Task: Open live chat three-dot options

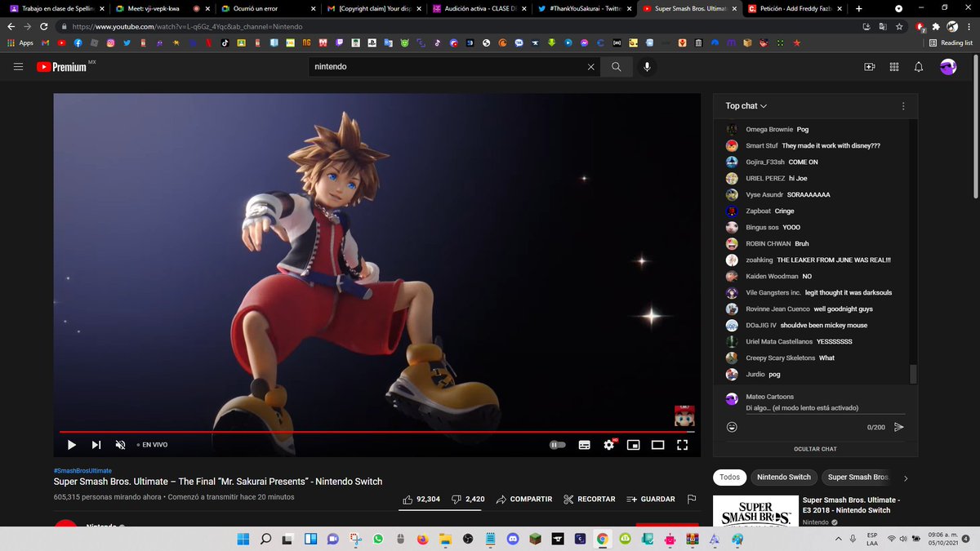Action: (903, 106)
